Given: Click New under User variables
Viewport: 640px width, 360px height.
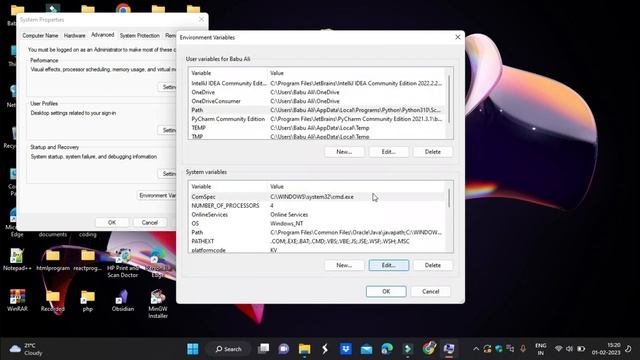Looking at the screenshot, I should pos(344,152).
